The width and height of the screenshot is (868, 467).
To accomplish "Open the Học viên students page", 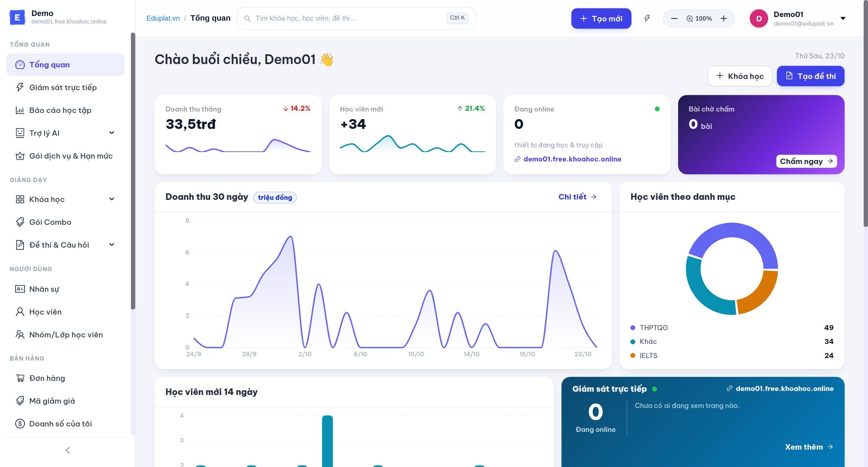I will click(65, 312).
